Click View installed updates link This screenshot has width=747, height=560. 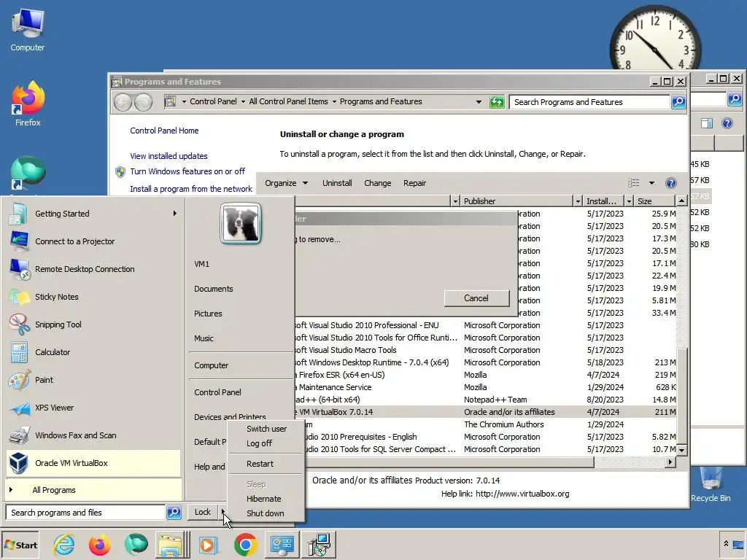coord(169,156)
